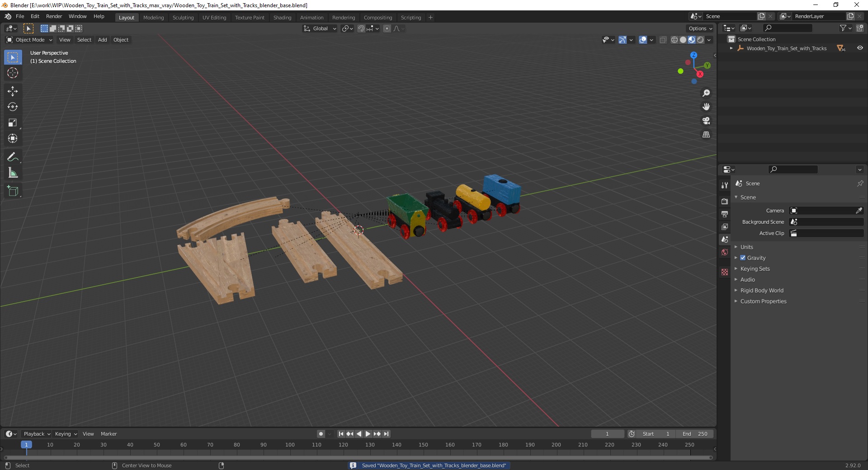Switch to rendered viewport shading
The width and height of the screenshot is (868, 470).
[700, 40]
